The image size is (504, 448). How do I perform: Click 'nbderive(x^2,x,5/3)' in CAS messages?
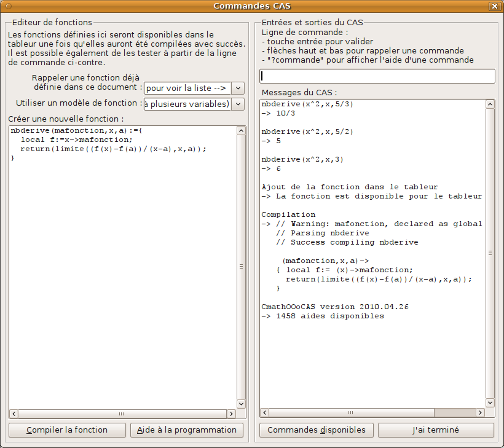(307, 104)
